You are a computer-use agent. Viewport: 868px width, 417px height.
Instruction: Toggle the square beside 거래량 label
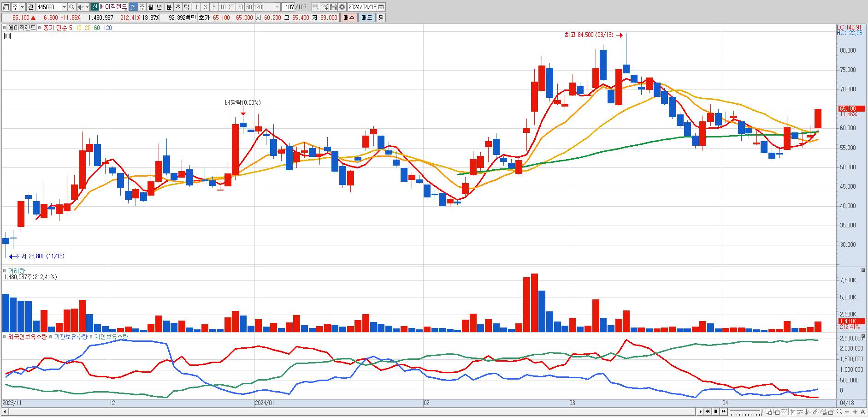click(5, 271)
